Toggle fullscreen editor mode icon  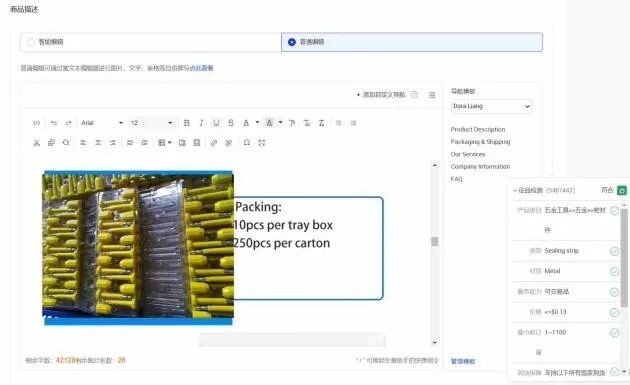[x=262, y=143]
